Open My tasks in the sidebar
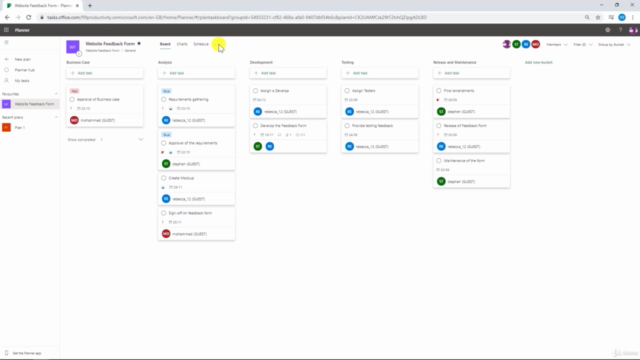The height and width of the screenshot is (360, 640). click(22, 80)
